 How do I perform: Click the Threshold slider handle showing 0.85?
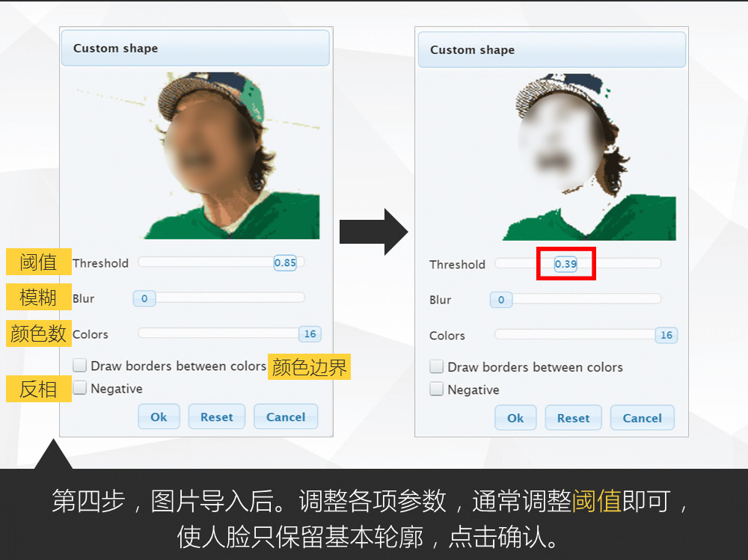pos(285,263)
